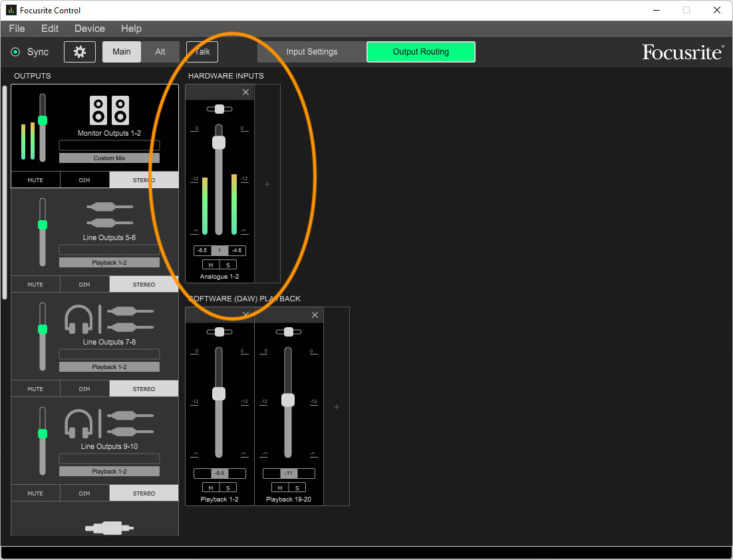Open Line Outputs 9-10 Playback 1-2 source dropdown
Viewport: 733px width, 560px height.
(109, 471)
